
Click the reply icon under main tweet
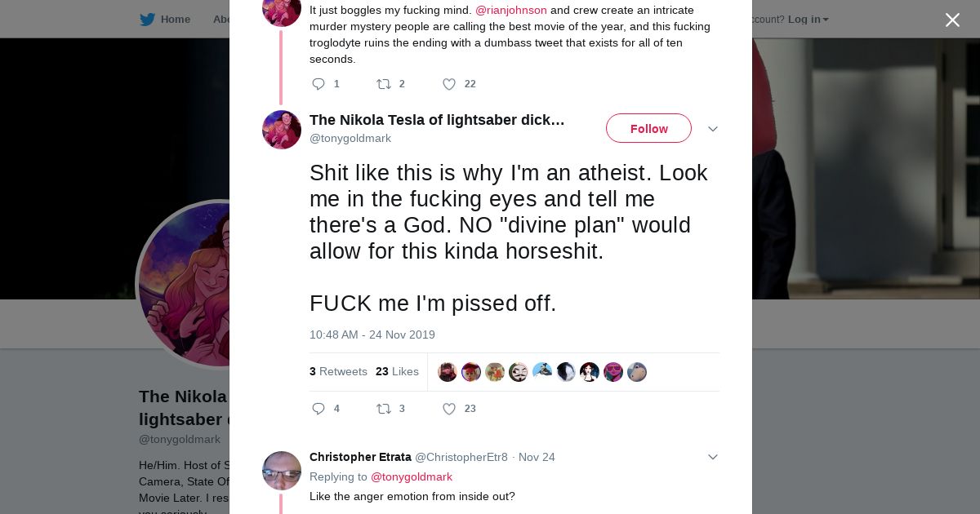pos(318,409)
